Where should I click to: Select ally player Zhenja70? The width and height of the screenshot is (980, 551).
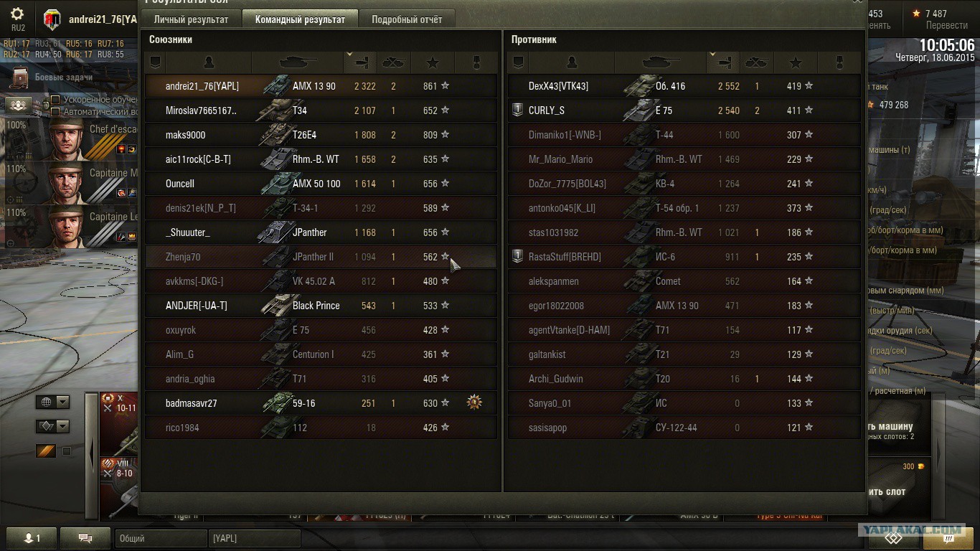321,257
